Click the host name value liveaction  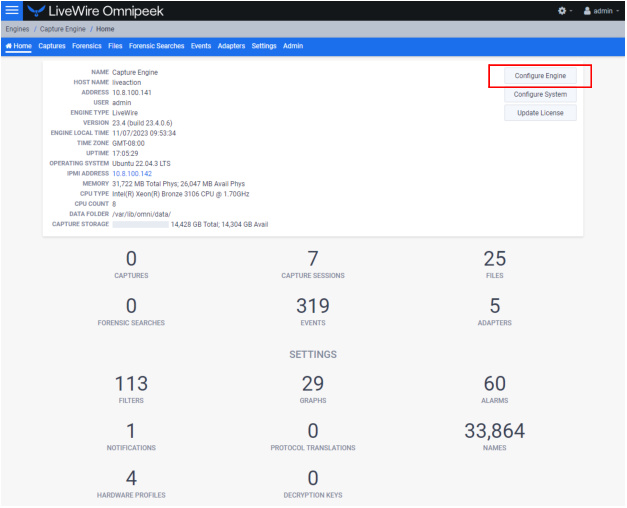127,82
